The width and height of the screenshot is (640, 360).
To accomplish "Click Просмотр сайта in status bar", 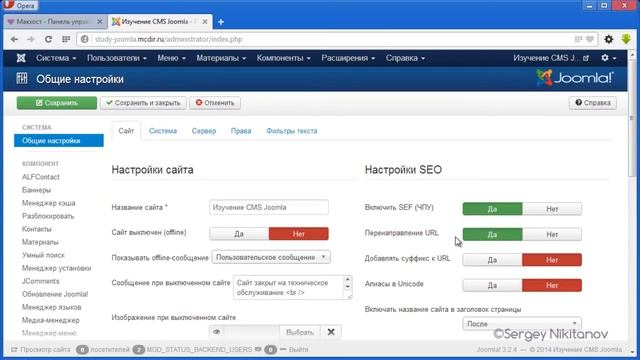I will coord(41,349).
